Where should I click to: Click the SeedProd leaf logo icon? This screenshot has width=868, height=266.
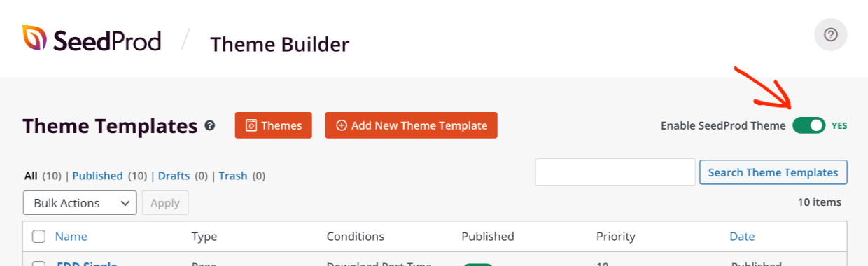pyautogui.click(x=34, y=38)
